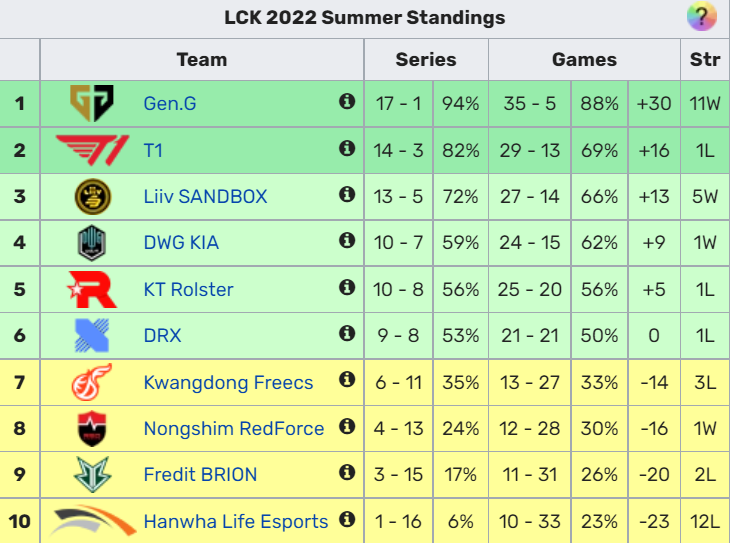
Task: Click the Hanwha Life Esports logo
Action: point(92,521)
